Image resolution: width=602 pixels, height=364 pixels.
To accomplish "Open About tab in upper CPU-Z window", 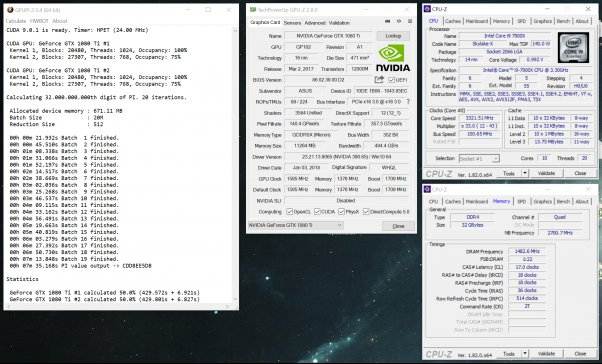I will coord(582,21).
